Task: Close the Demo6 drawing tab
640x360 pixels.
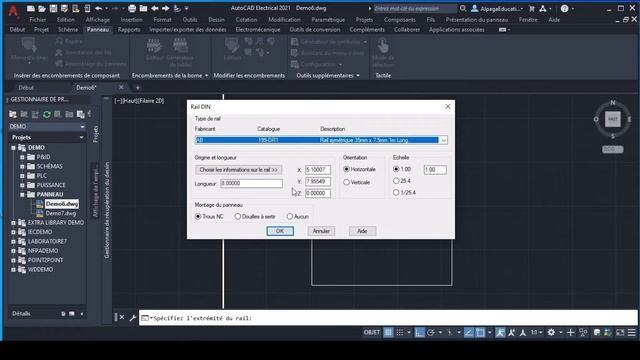Action: tap(121, 87)
